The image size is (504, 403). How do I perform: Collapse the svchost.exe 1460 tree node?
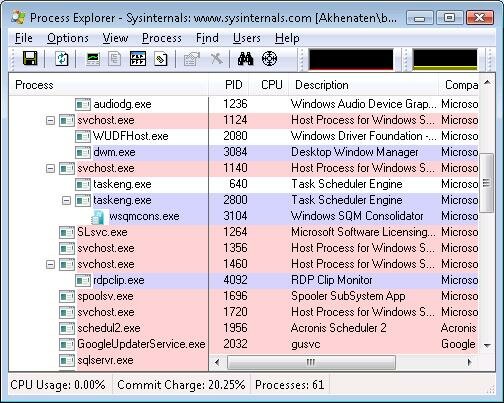coord(50,264)
